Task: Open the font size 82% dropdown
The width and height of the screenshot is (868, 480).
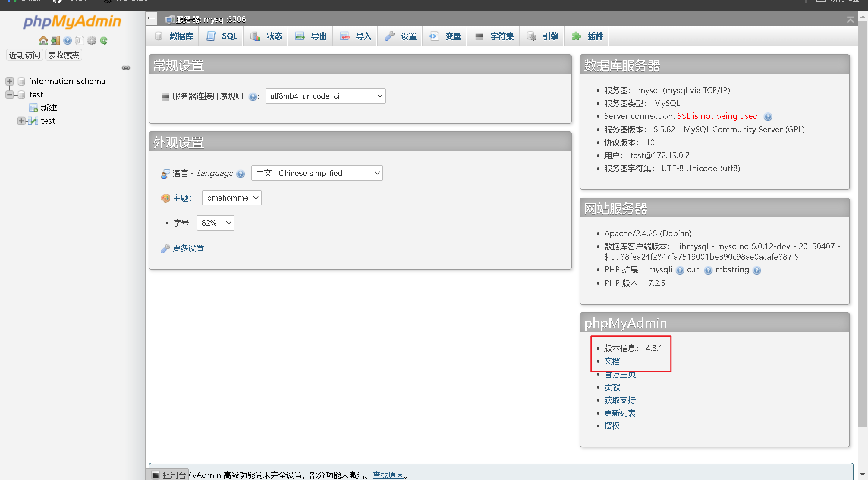Action: click(x=215, y=223)
